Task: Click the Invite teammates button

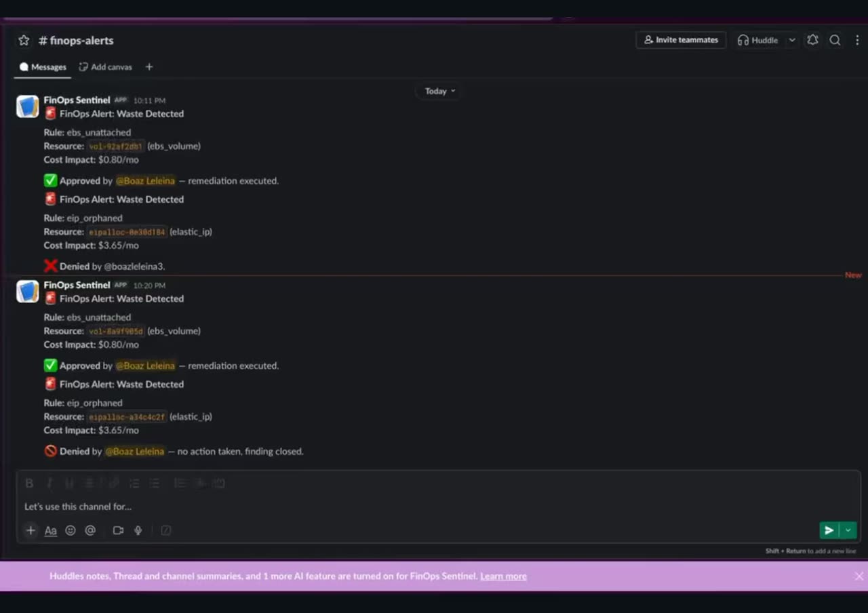Action: (x=681, y=40)
